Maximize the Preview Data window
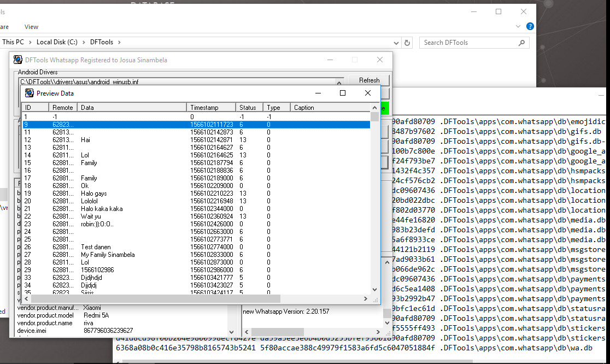This screenshot has width=610, height=364. [343, 93]
